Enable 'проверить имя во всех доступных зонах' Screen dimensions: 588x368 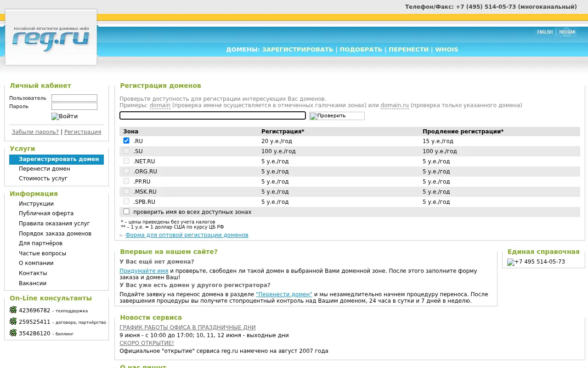(x=126, y=212)
